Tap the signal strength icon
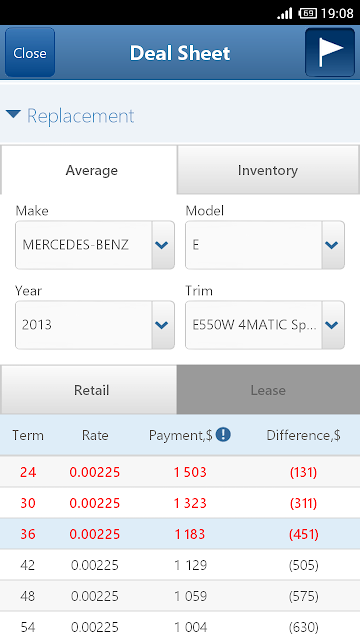This screenshot has width=360, height=640. point(284,13)
